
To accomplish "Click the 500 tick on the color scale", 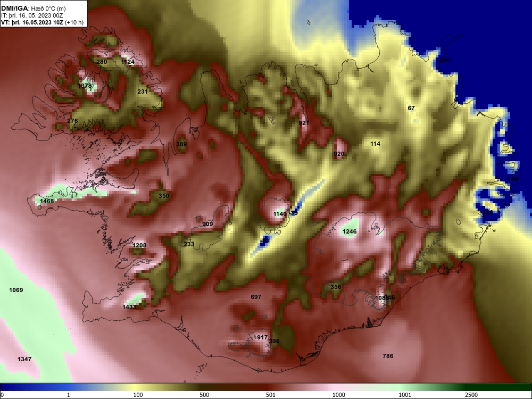I will (x=204, y=395).
